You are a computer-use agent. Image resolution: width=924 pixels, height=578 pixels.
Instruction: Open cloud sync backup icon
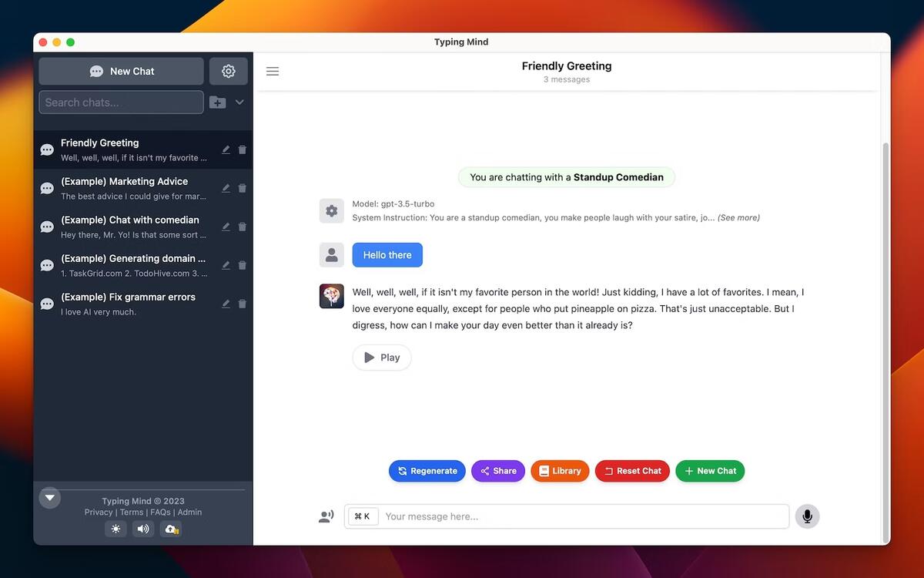(x=171, y=529)
